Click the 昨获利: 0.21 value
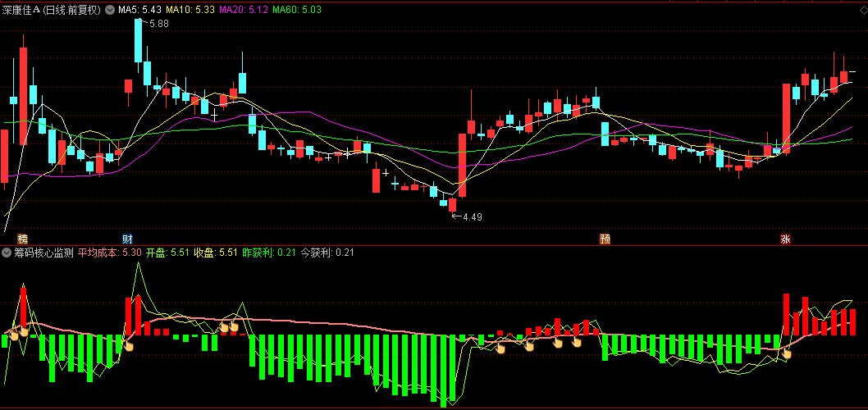Screen dimensions: 868x410 point(268,253)
